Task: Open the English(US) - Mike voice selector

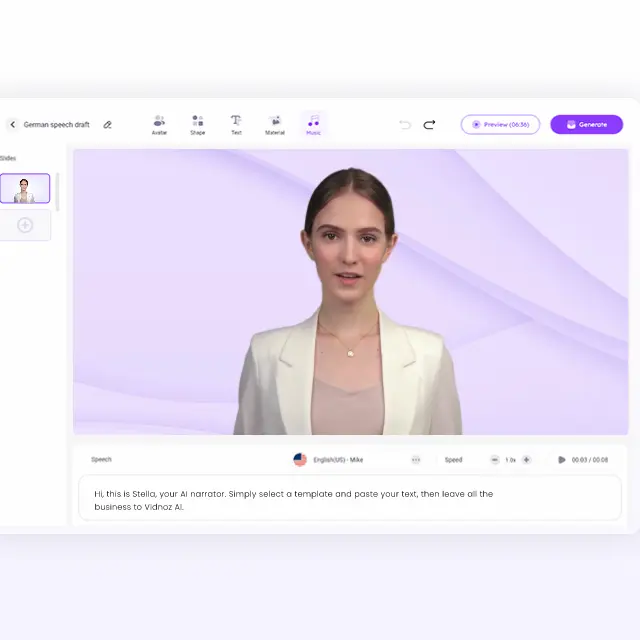Action: [x=330, y=460]
